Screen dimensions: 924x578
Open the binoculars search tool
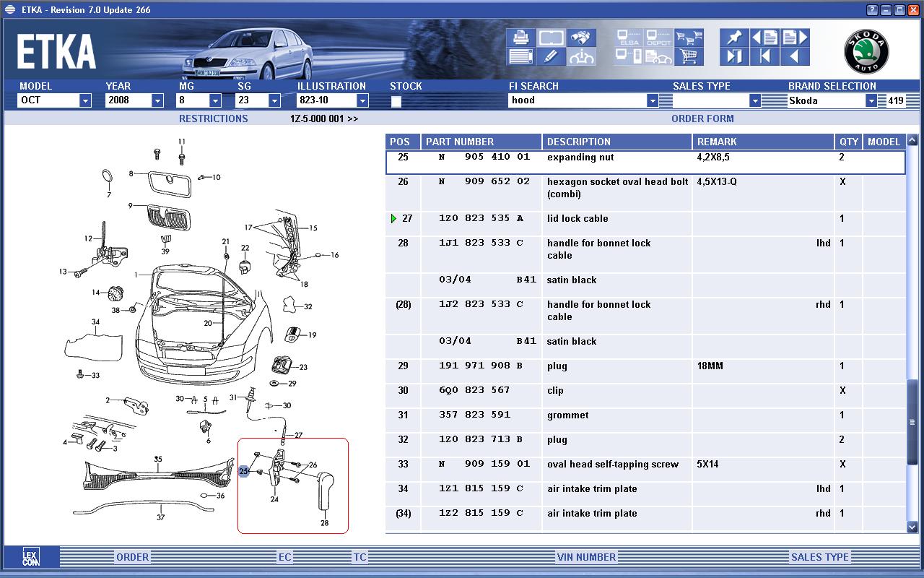click(581, 38)
